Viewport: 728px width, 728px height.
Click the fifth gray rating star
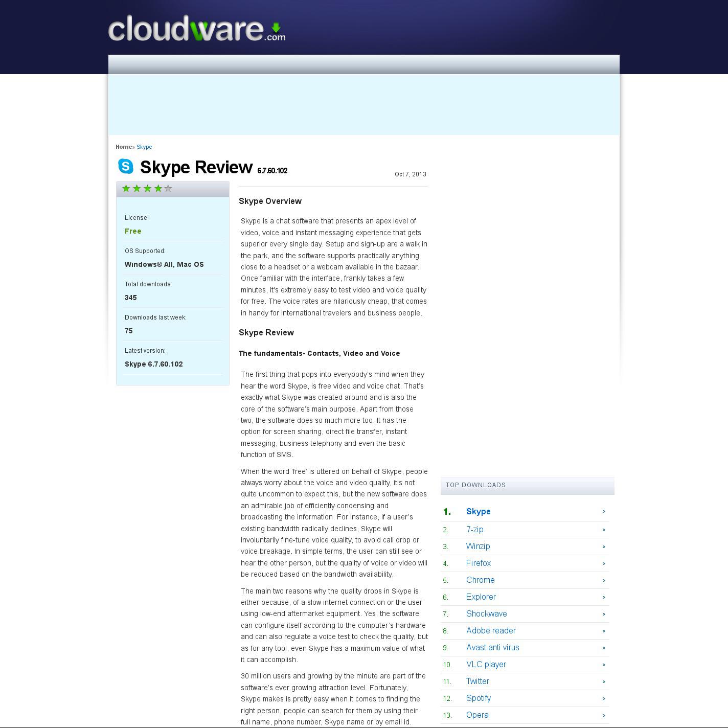[168, 189]
